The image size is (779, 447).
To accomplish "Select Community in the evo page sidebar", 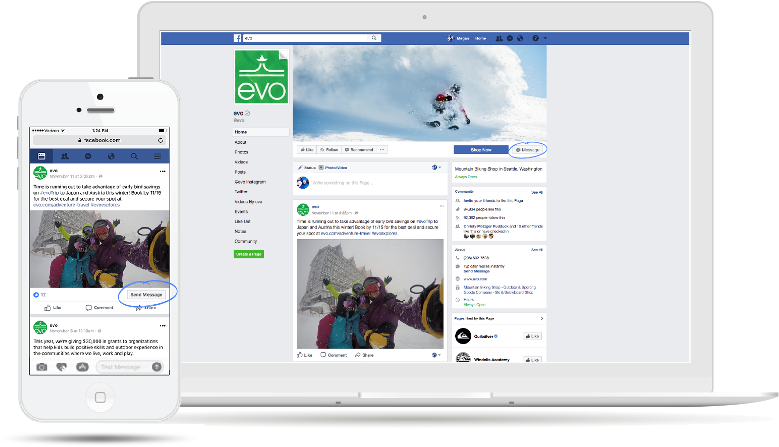I will (246, 241).
